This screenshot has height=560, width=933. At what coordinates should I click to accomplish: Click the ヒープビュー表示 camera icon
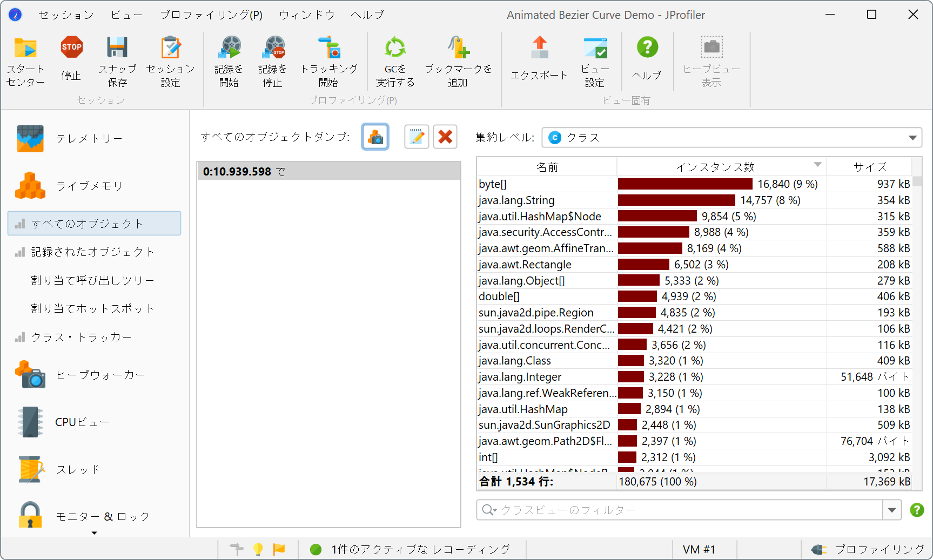coord(712,61)
